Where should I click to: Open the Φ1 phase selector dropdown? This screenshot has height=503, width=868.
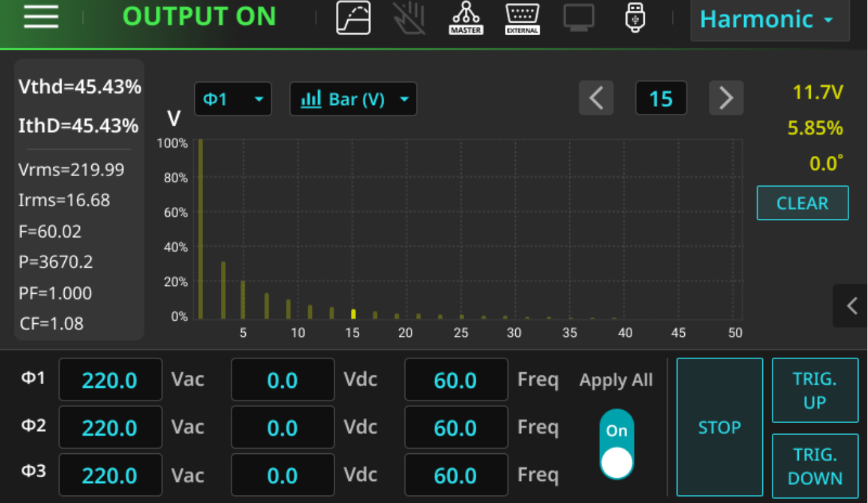point(233,99)
